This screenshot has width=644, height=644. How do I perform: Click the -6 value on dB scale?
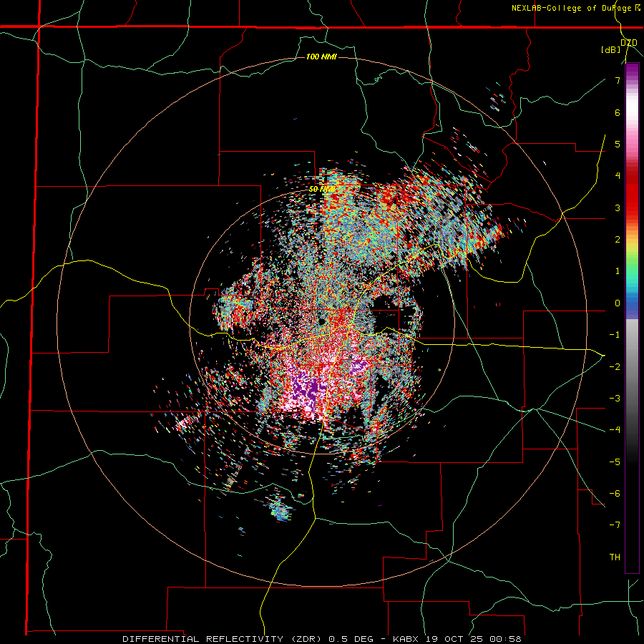coord(615,494)
